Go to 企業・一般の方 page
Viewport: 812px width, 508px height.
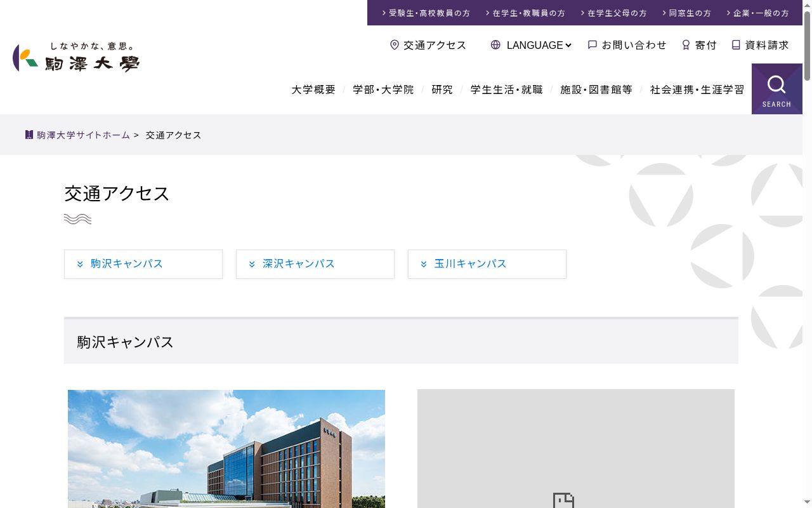[757, 13]
